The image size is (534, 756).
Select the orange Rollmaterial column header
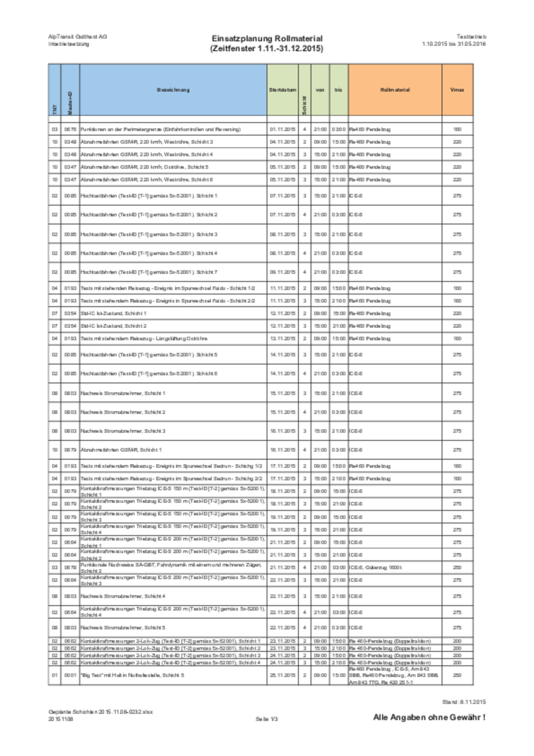[x=395, y=90]
